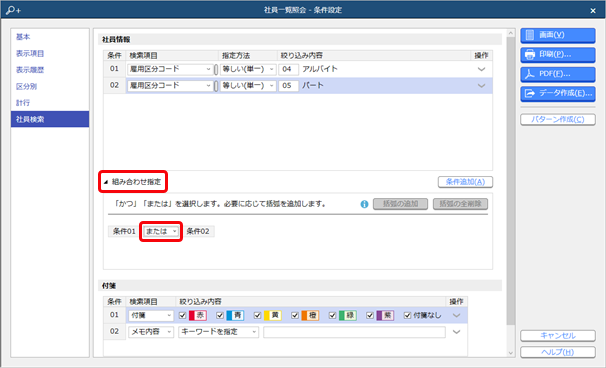This screenshot has height=368, width=606.
Task: Click the 括弧の追加 button
Action: pos(400,204)
